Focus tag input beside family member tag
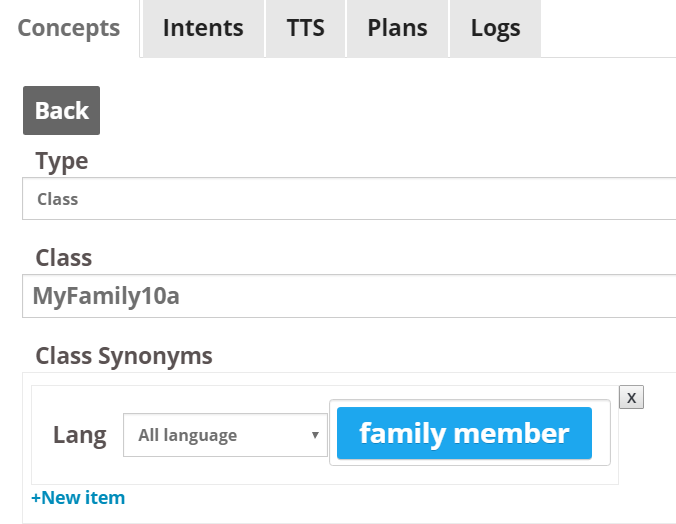This screenshot has height=524, width=676. [601, 433]
